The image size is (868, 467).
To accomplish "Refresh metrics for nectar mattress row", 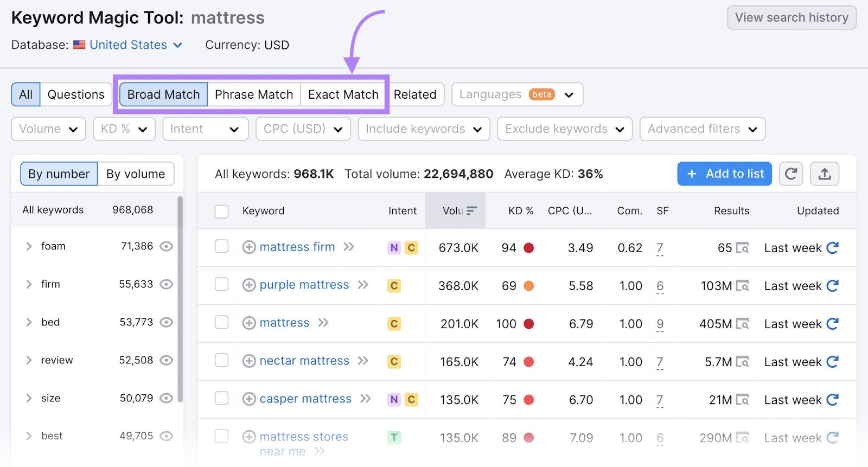I will (833, 362).
